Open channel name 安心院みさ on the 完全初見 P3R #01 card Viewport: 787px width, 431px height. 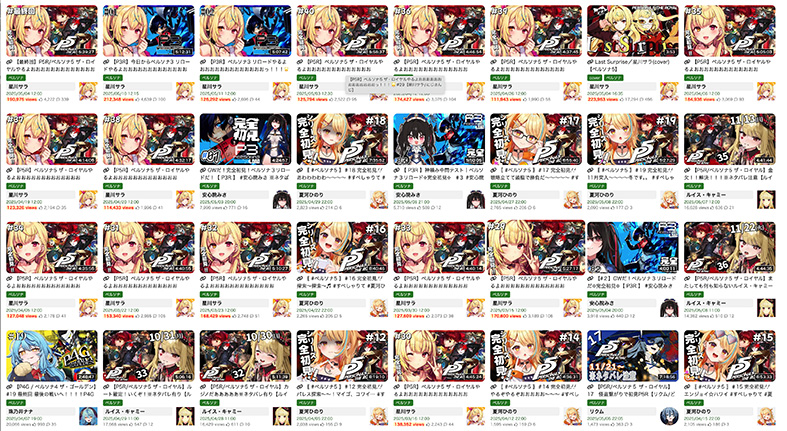(213, 195)
